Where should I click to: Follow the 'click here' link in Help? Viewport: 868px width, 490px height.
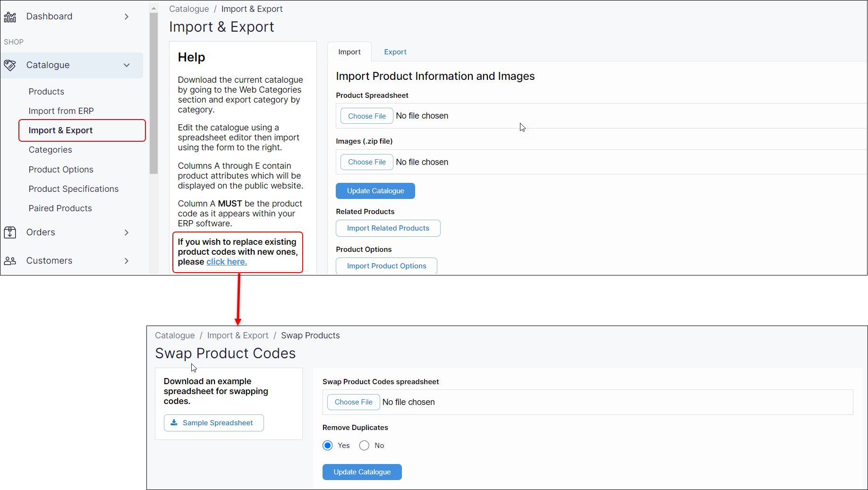pos(227,262)
